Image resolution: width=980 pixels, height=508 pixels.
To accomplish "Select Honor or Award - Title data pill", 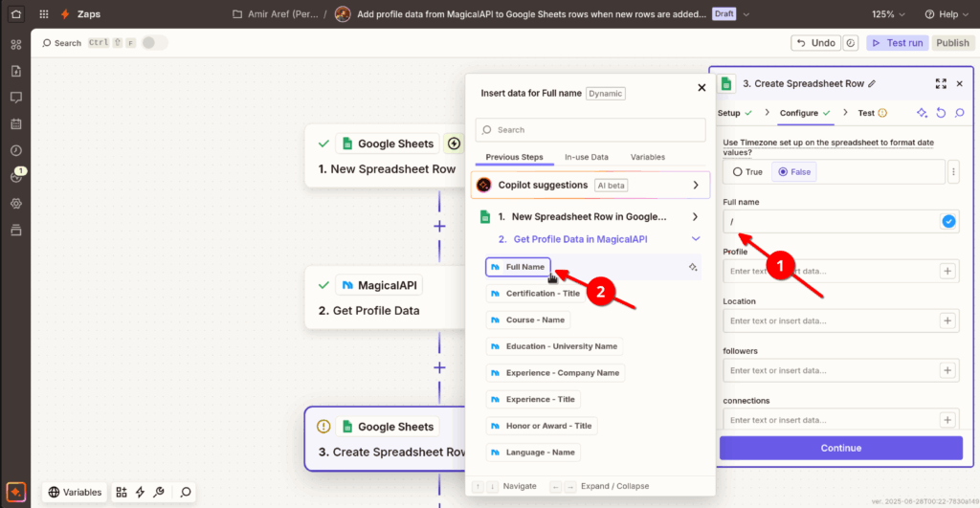I will [x=542, y=426].
